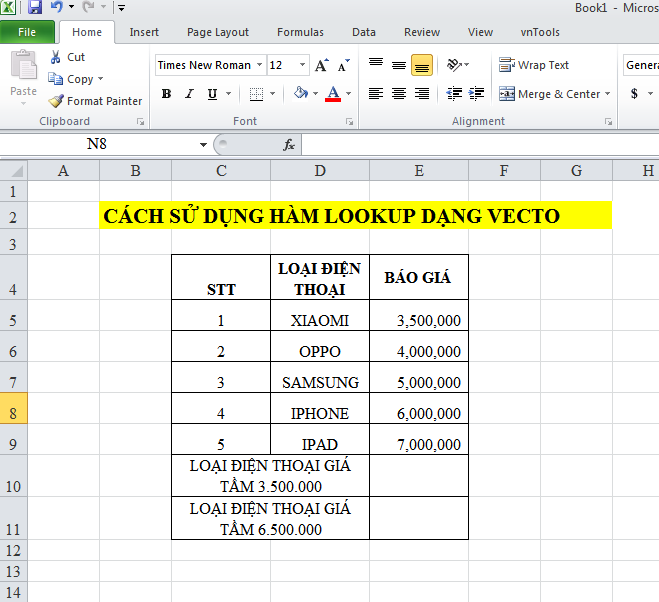Expand the Borders options arrow
659x602 pixels.
pyautogui.click(x=272, y=93)
